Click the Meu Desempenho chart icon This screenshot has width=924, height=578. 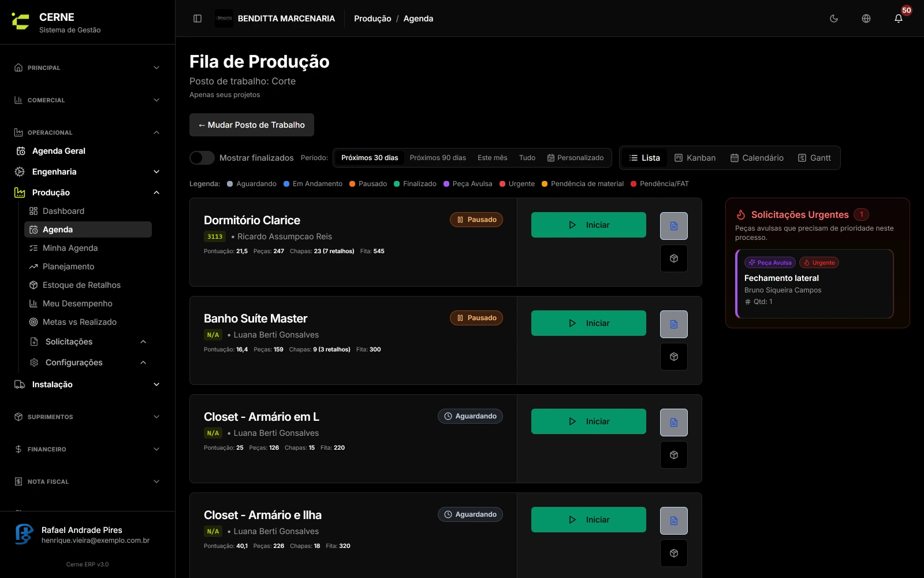click(x=33, y=303)
